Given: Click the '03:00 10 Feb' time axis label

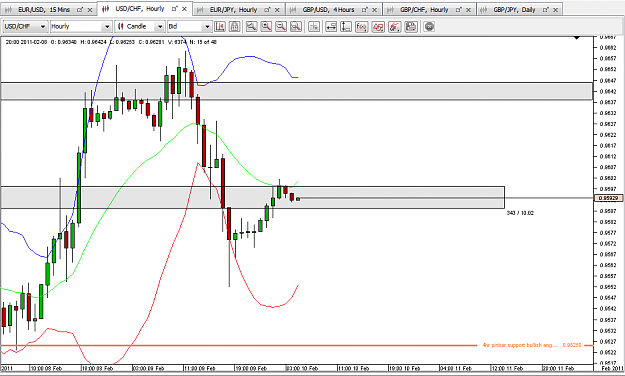Looking at the screenshot, I should pos(302,368).
